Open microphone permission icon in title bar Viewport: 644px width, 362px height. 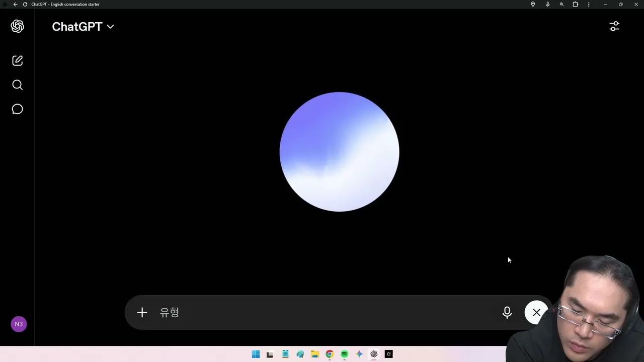(x=547, y=5)
